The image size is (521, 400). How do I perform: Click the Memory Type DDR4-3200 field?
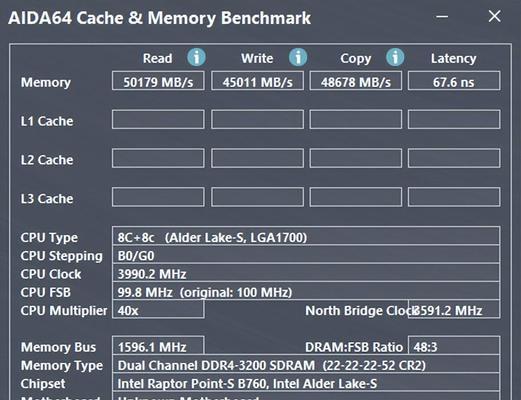[x=306, y=364]
